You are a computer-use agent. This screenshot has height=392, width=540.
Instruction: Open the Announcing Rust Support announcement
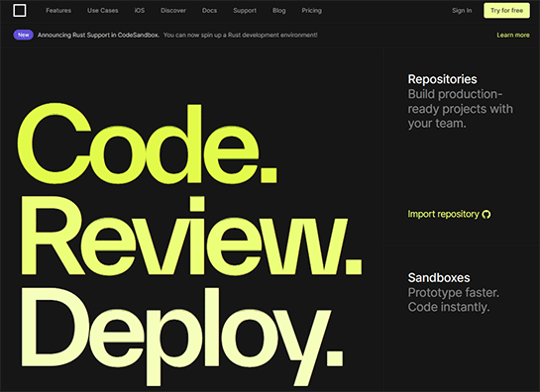coord(98,35)
